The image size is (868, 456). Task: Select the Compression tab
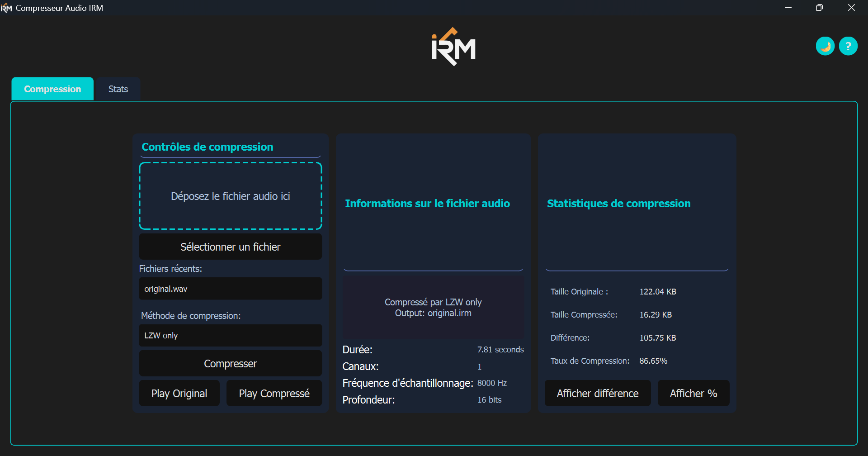(52, 89)
